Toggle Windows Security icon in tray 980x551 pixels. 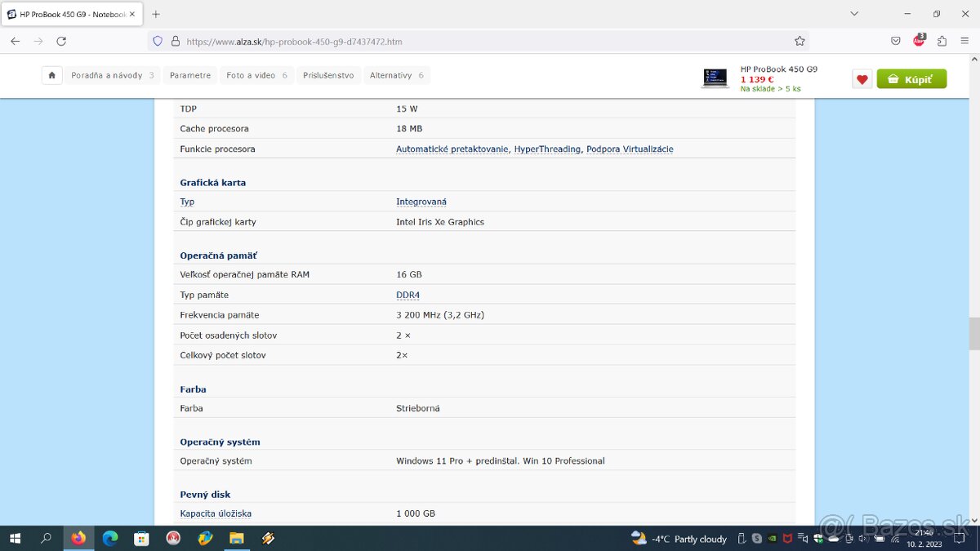click(817, 539)
